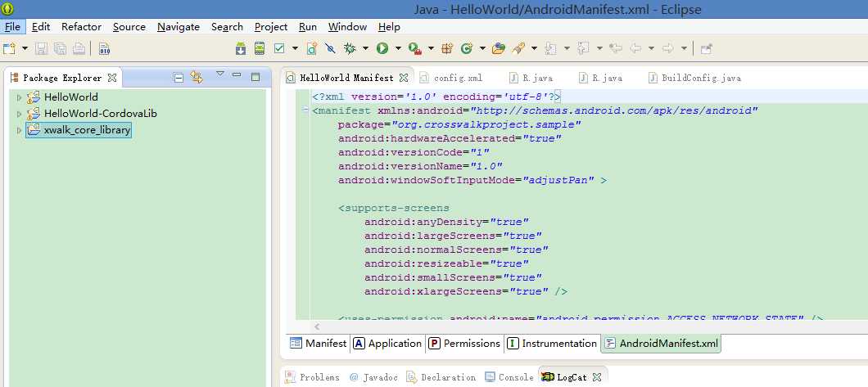
Task: Open the Refactor menu
Action: 81,26
